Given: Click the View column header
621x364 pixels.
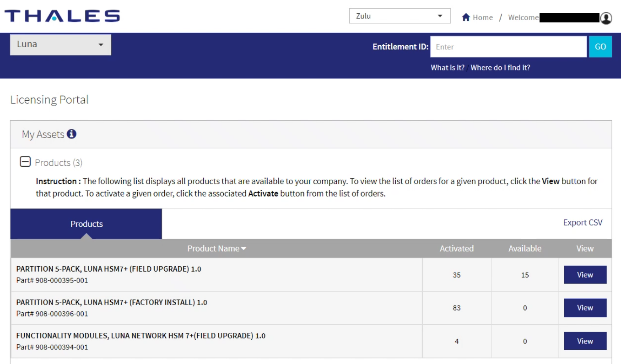Looking at the screenshot, I should coord(585,248).
